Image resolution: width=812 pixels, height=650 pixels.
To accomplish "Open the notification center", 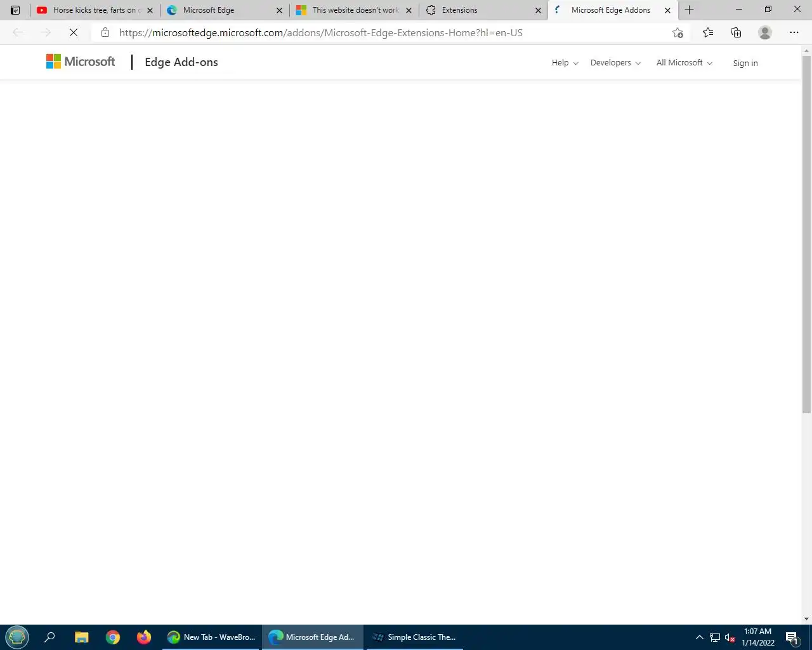I will [792, 637].
